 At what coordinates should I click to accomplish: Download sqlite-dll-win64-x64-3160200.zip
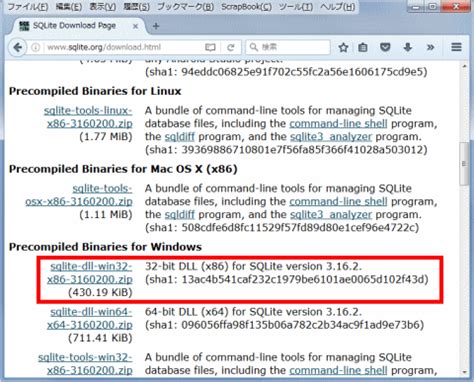pos(90,318)
